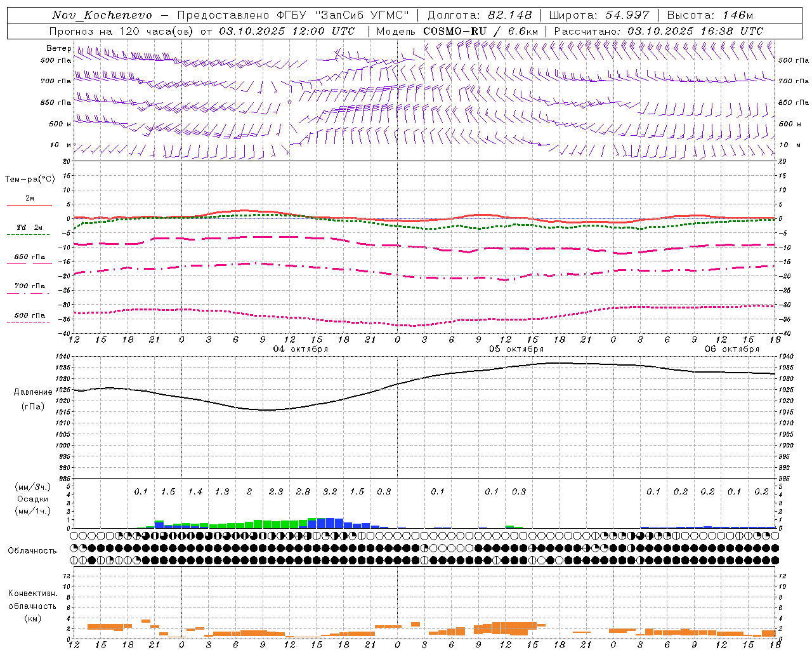Click the model name COSMO-RU / 6.6км

(481, 31)
